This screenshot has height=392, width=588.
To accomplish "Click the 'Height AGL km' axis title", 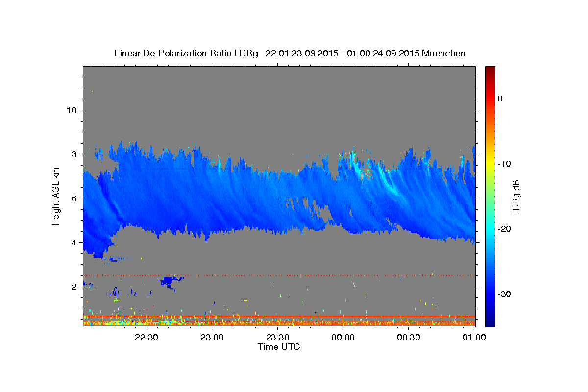I will click(56, 196).
